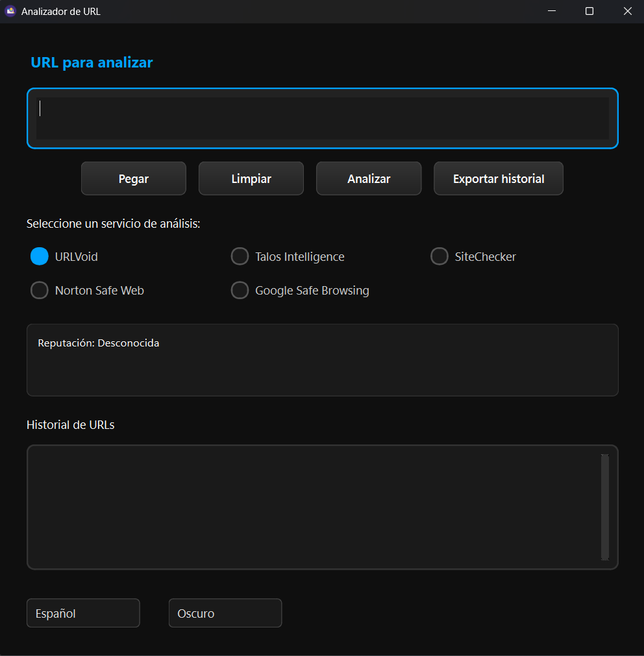Click the Historial de URLs scrollbar
The width and height of the screenshot is (644, 656).
coord(604,506)
